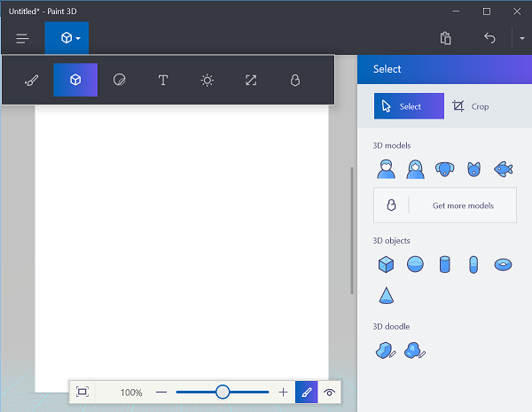Open the Canvas resize tool
The height and width of the screenshot is (412, 532).
(x=251, y=81)
